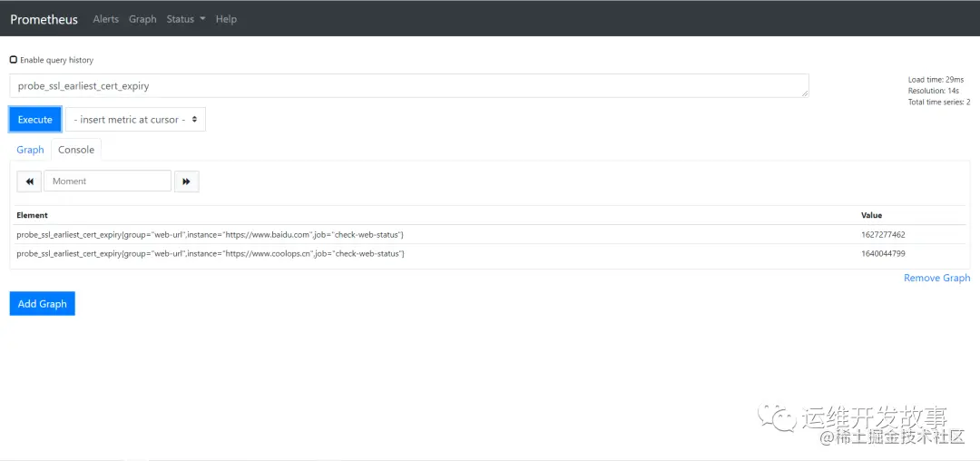Viewport: 980px width, 461px height.
Task: Switch to the Graph tab
Action: click(30, 150)
